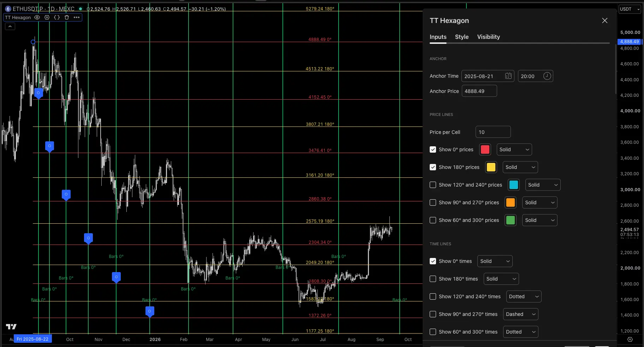Screen dimensions: 644x347
Task: Uncheck Show 180° prices
Action: [433, 167]
